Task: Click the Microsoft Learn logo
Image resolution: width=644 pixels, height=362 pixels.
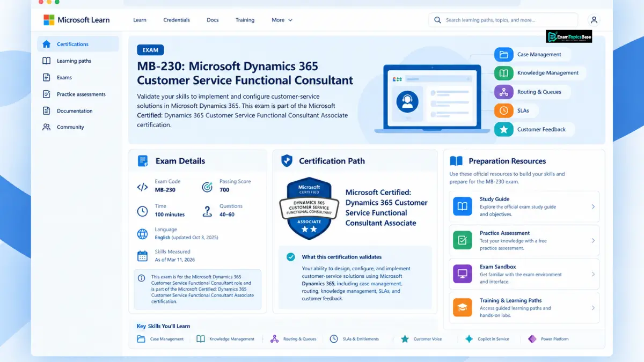Action: point(76,20)
